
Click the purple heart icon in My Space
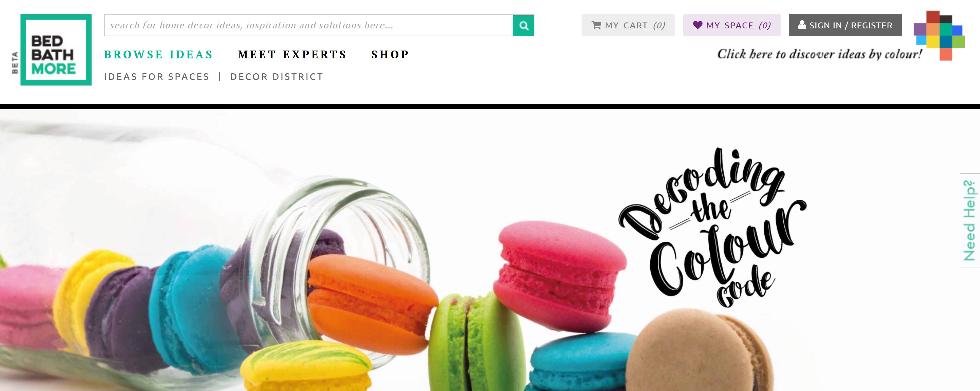pyautogui.click(x=697, y=25)
